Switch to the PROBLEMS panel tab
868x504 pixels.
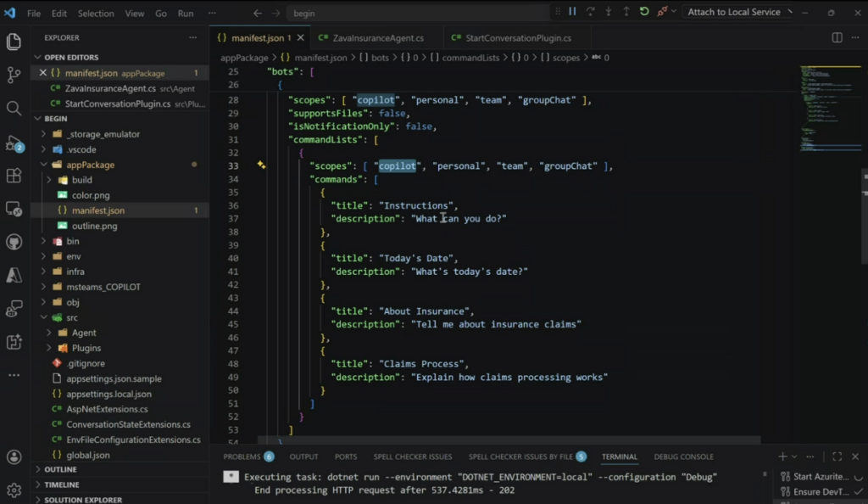[x=242, y=456]
